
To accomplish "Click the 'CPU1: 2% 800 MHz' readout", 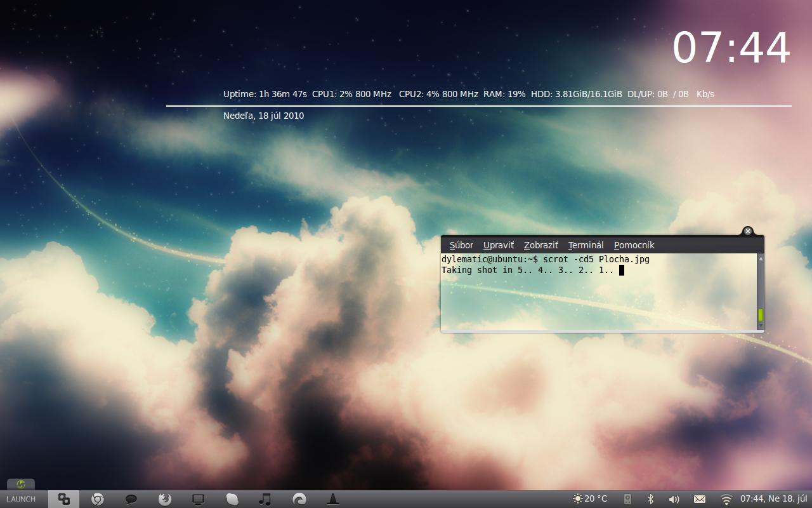I will (352, 94).
